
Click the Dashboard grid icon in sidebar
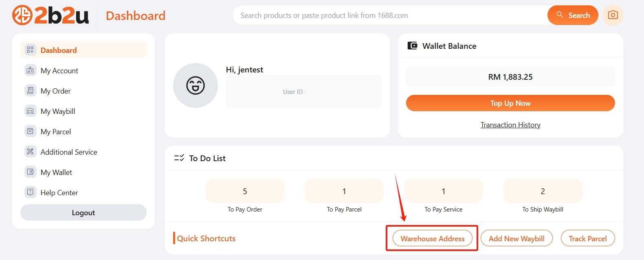click(x=30, y=50)
